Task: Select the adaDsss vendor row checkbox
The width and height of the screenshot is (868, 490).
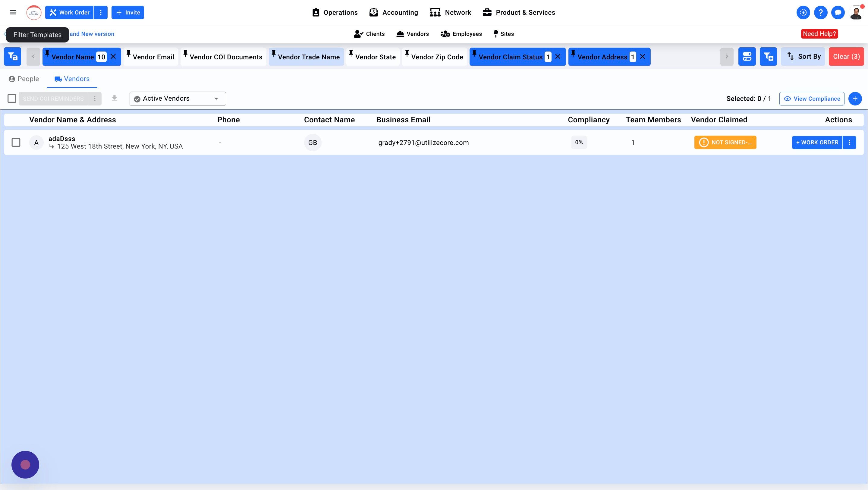Action: click(x=16, y=143)
